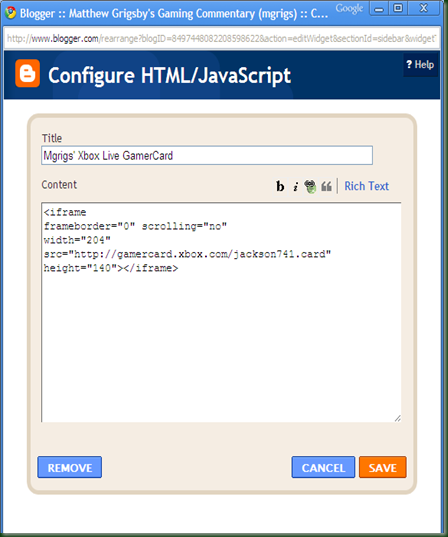
Task: Click the 'Title' label
Action: [52, 138]
